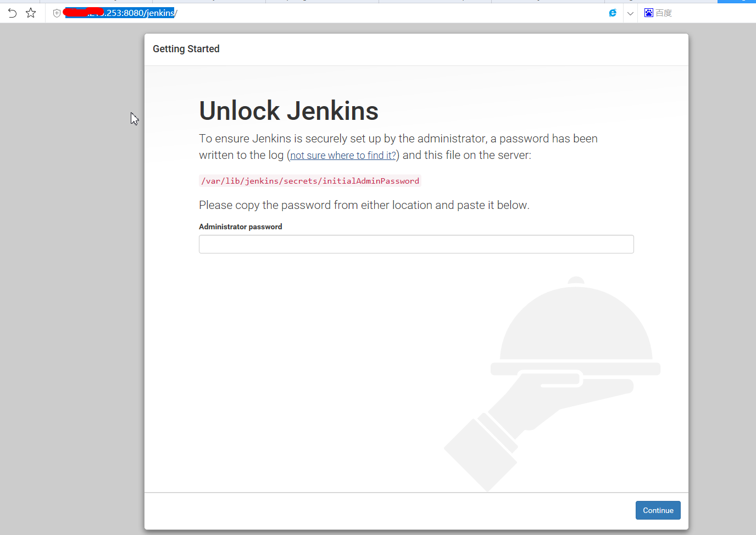Click the Continue button
The width and height of the screenshot is (756, 535).
[x=658, y=510]
